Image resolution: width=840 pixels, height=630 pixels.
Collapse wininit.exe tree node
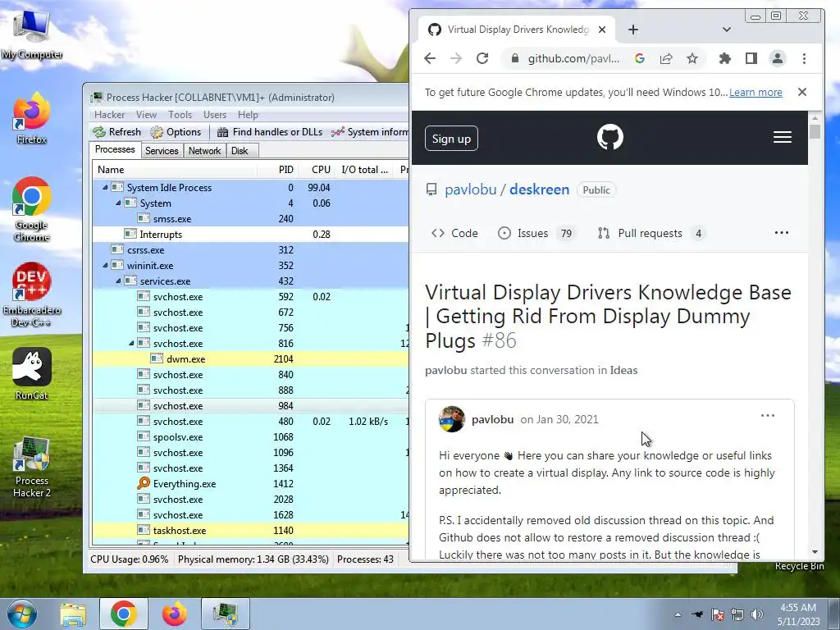click(105, 265)
